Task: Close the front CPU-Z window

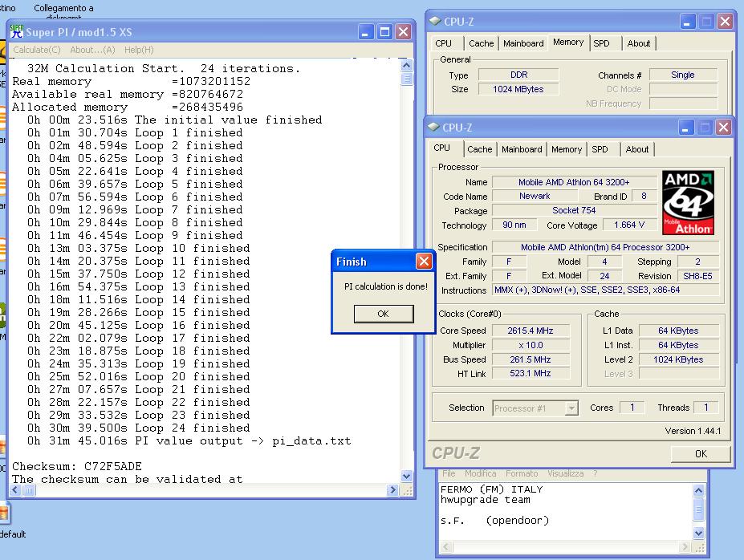Action: click(x=724, y=128)
